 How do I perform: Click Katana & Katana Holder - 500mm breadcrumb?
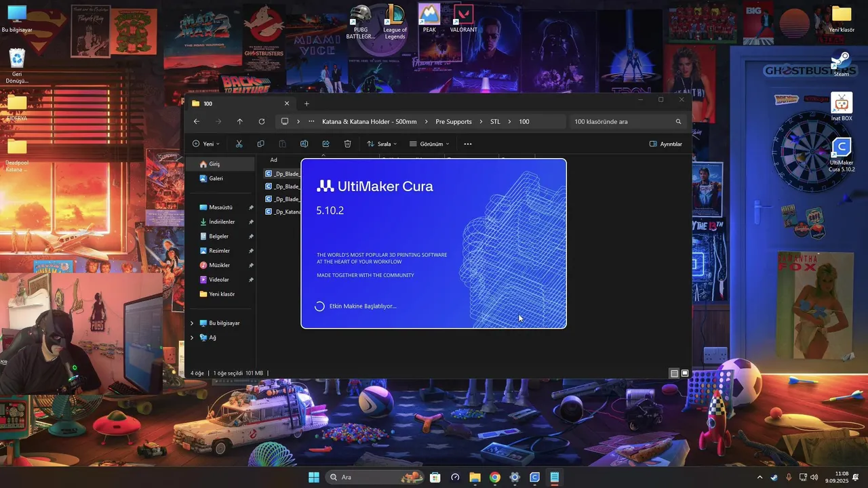click(370, 122)
